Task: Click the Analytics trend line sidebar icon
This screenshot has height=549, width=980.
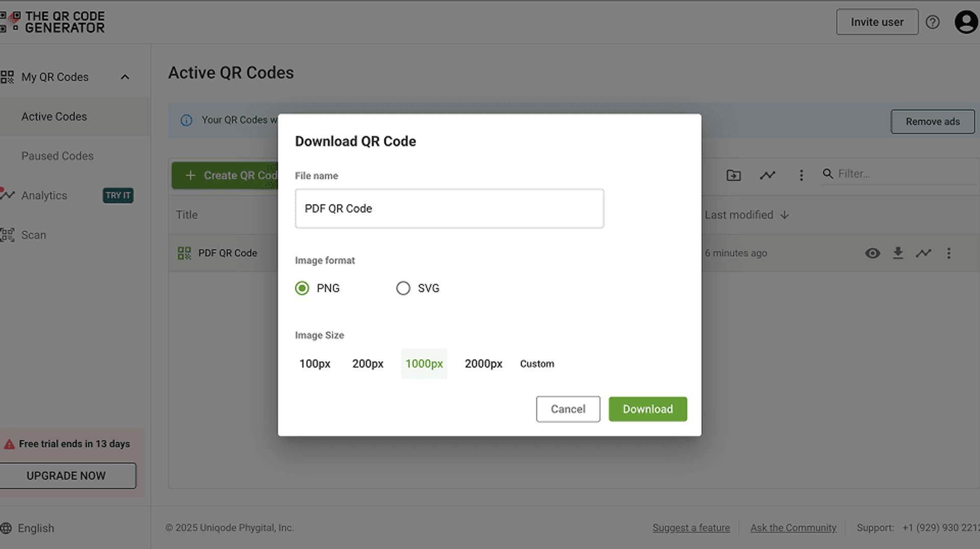Action: (7, 194)
